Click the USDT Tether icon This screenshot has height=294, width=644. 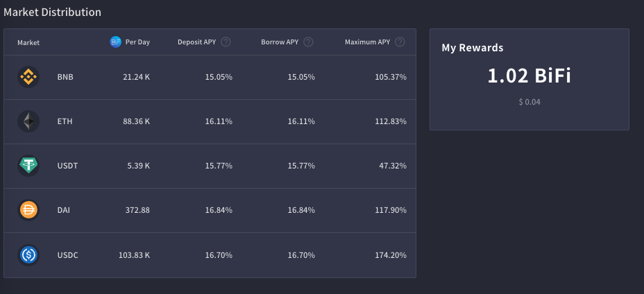[x=28, y=166]
